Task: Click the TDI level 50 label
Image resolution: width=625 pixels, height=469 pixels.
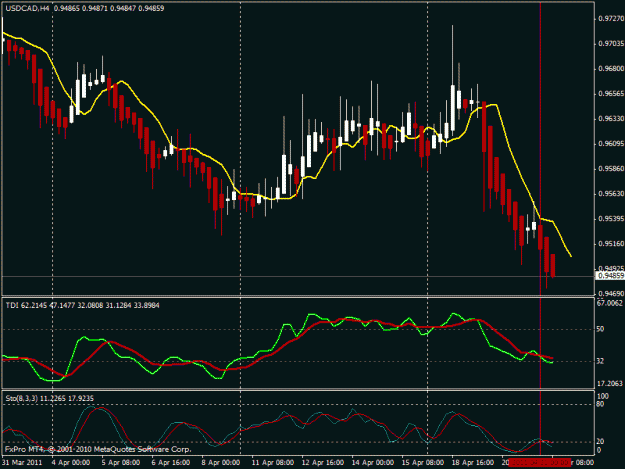Action: (600, 329)
